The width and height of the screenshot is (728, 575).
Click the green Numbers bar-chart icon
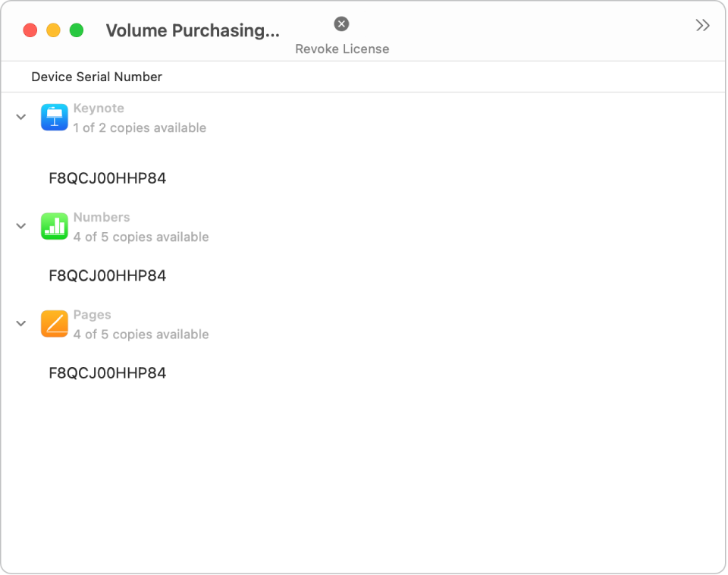pos(54,226)
